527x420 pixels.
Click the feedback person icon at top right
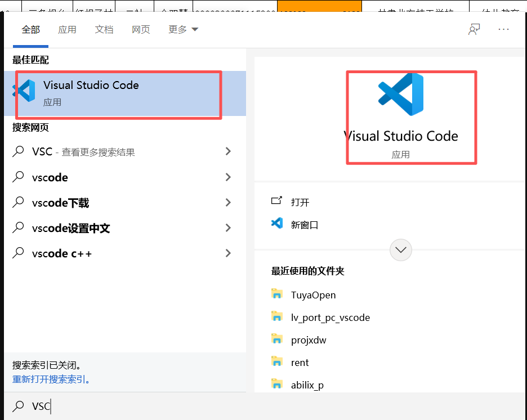(x=474, y=30)
